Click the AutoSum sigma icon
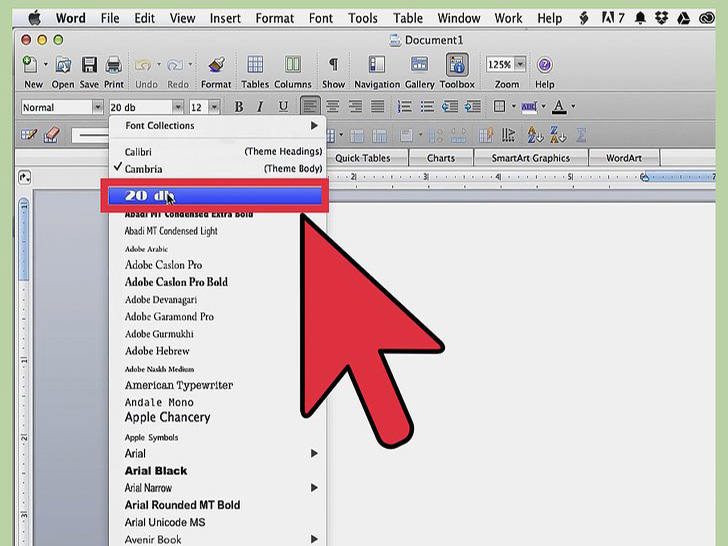 [x=581, y=136]
